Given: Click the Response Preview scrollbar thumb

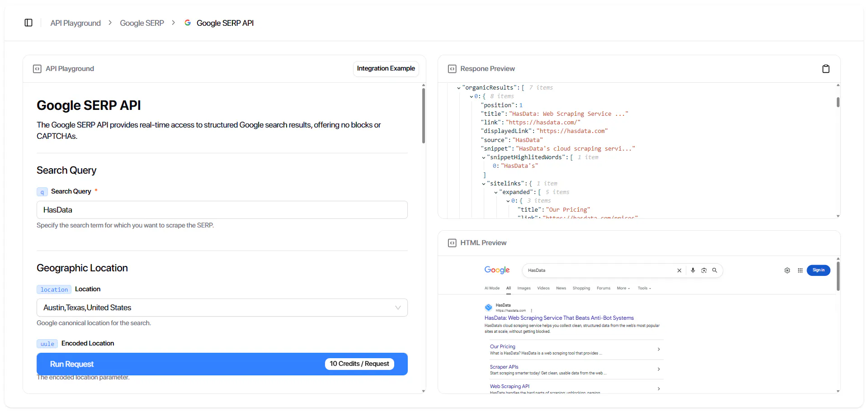Looking at the screenshot, I should (838, 102).
